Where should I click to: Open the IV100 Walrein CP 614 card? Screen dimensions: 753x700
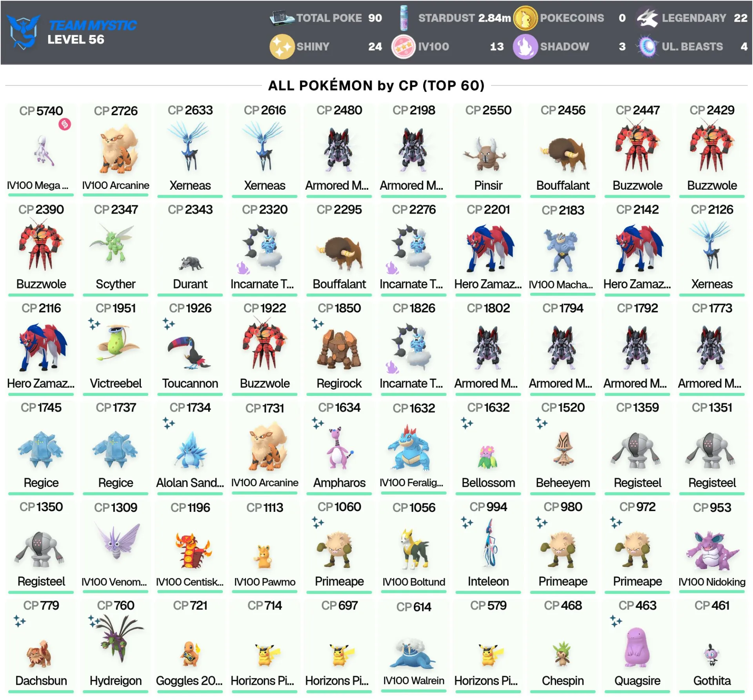(x=414, y=646)
